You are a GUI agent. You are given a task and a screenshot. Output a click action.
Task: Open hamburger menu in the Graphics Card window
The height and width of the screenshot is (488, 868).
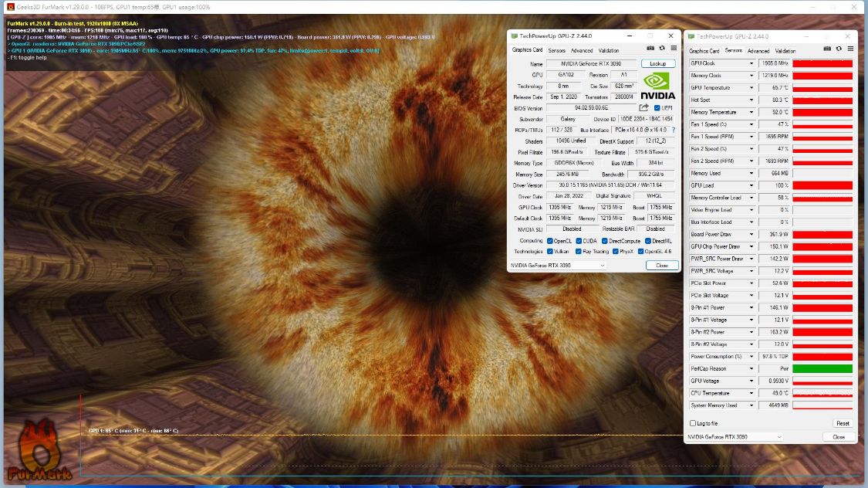coord(673,48)
